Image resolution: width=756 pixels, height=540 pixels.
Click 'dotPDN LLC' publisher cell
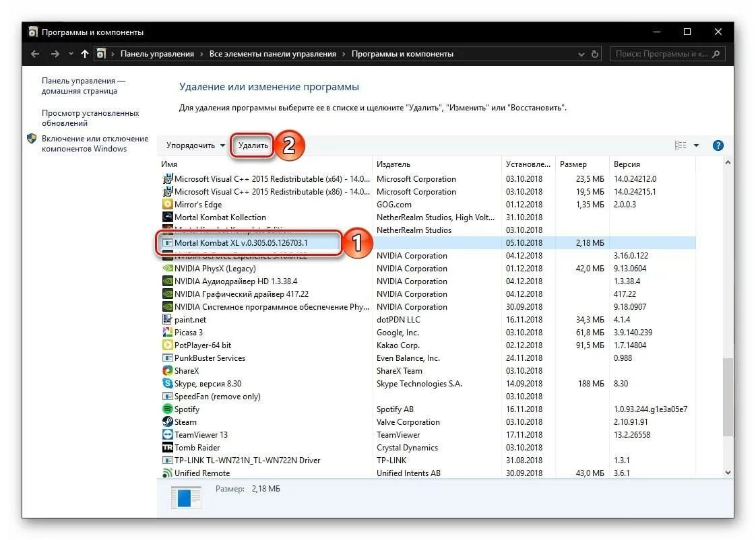[398, 319]
